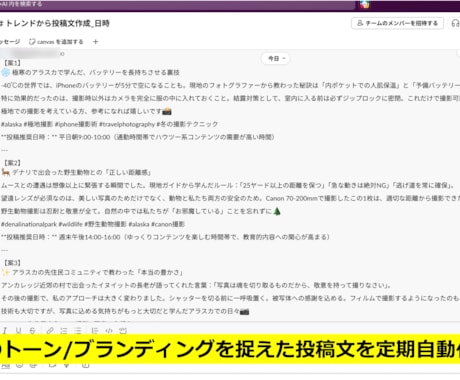
Task: Click the 【案2】 heading text
Action: click(x=12, y=163)
